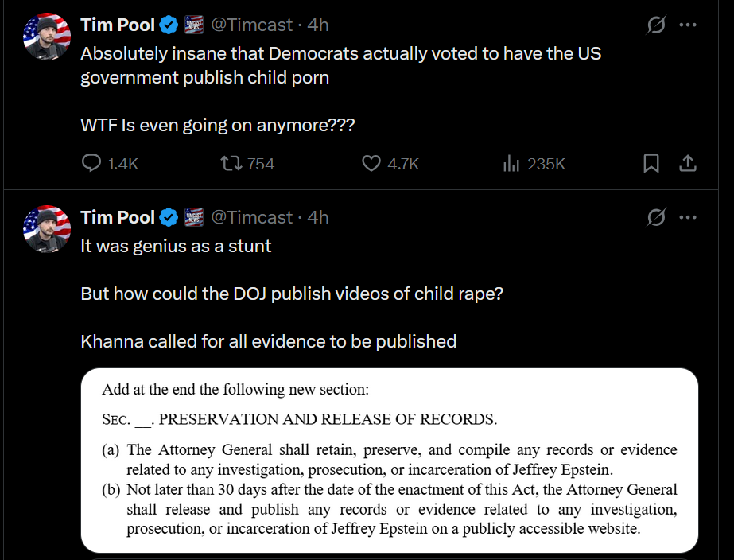Like the first tweet with 4.7K likes

coord(390,164)
